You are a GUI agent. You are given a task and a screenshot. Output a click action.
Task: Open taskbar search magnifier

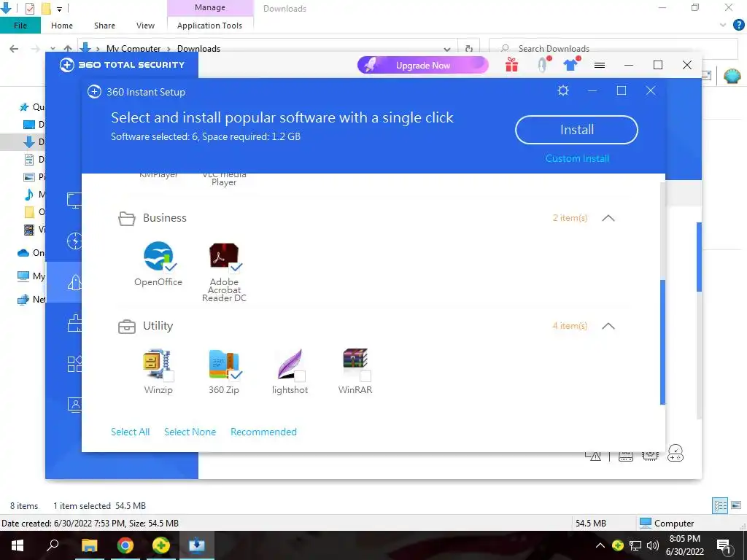(53, 545)
